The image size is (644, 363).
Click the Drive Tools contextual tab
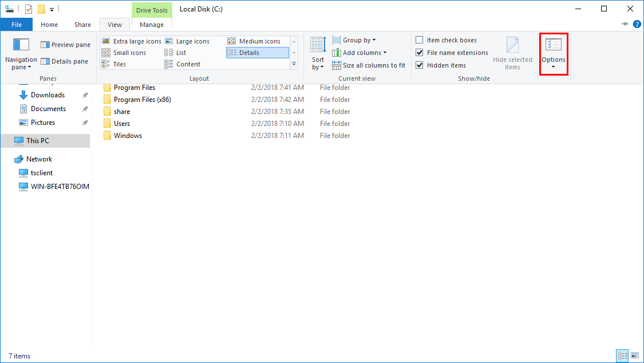[x=152, y=10]
